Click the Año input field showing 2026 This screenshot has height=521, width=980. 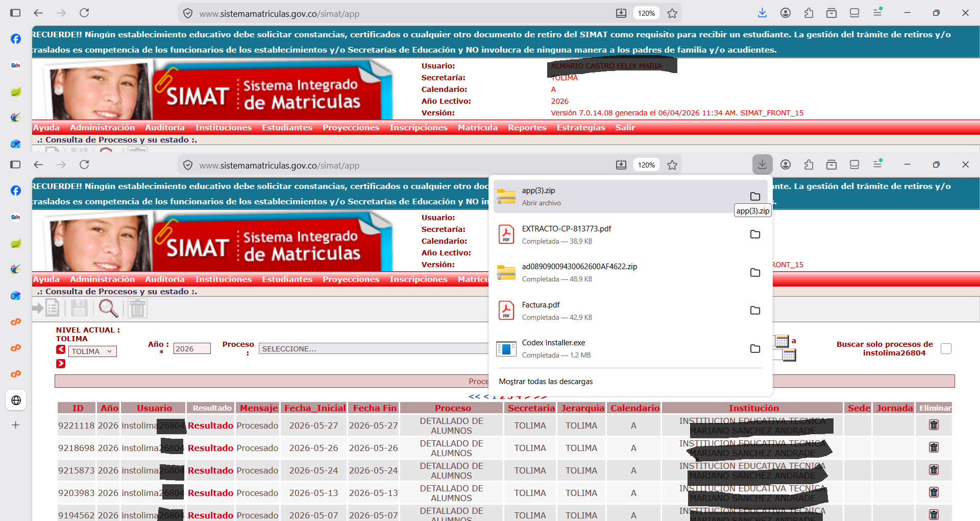[192, 348]
